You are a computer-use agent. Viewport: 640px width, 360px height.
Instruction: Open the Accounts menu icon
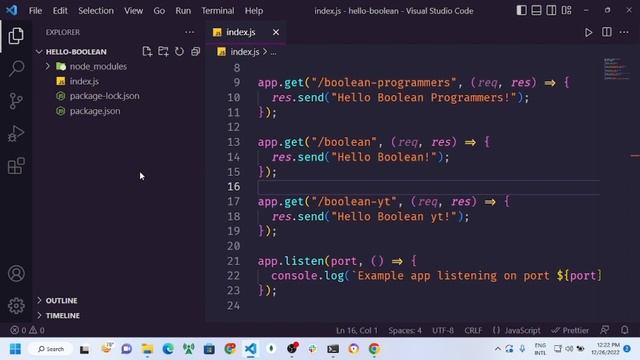click(16, 273)
